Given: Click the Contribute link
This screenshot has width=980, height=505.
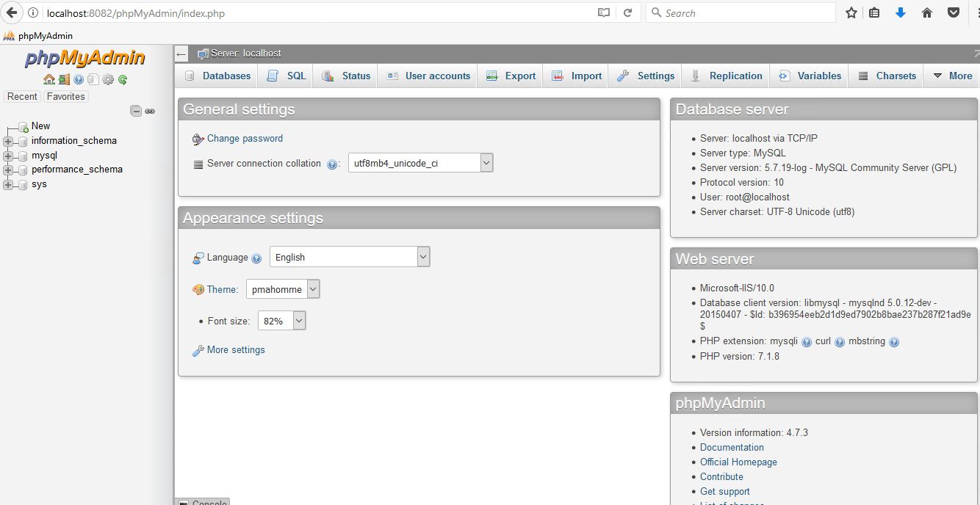Looking at the screenshot, I should pos(721,476).
